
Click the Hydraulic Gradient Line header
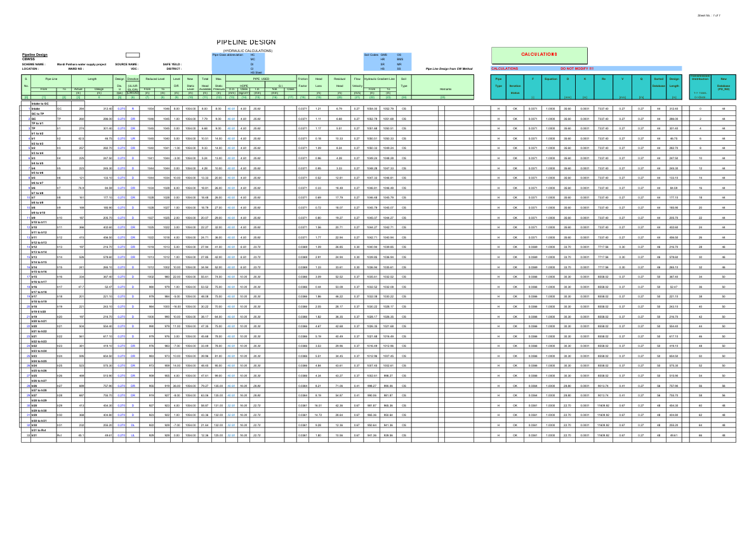[380, 79]
